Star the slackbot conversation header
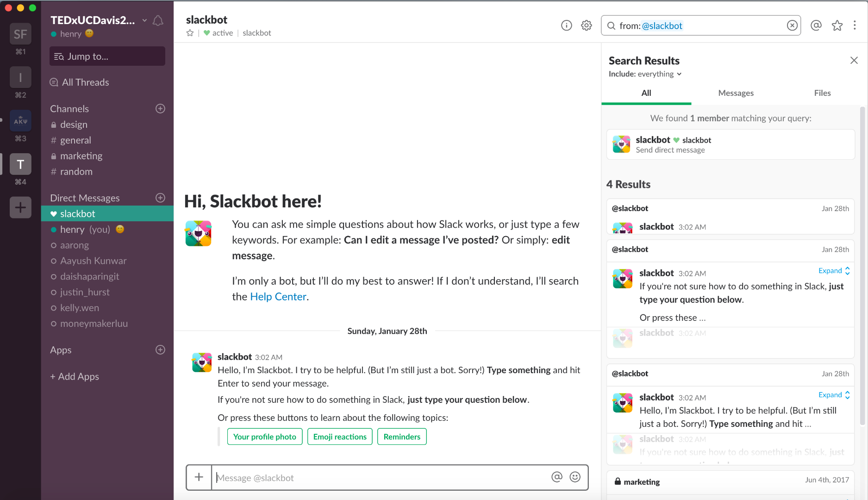 click(189, 33)
